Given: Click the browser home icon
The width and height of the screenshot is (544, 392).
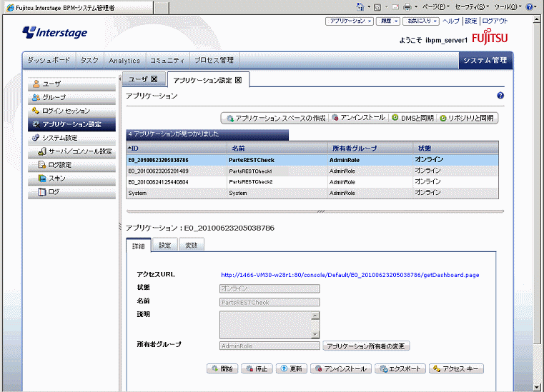Looking at the screenshot, I should pyautogui.click(x=360, y=6).
